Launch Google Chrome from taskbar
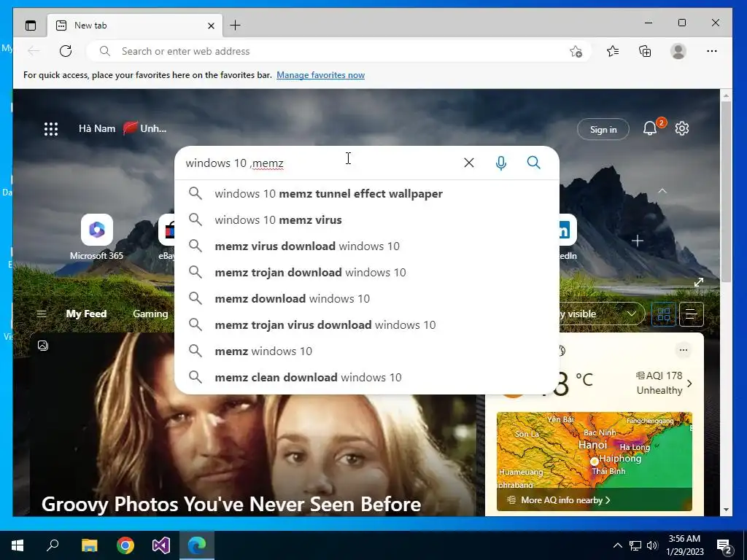The image size is (747, 560). (125, 545)
